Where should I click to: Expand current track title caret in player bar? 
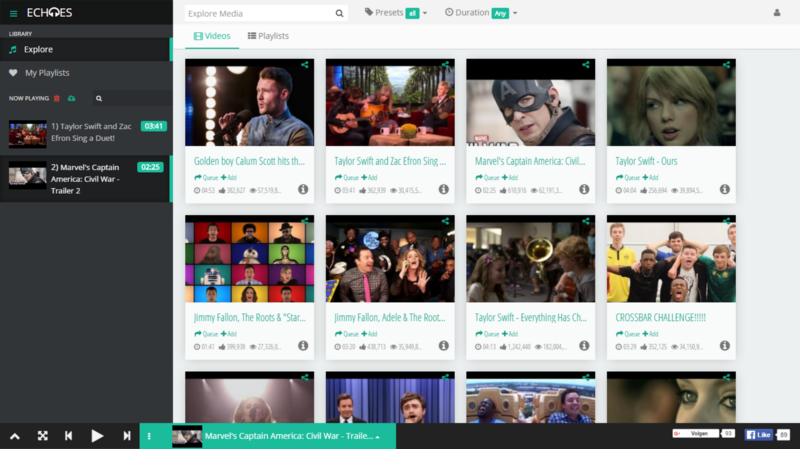(x=378, y=437)
